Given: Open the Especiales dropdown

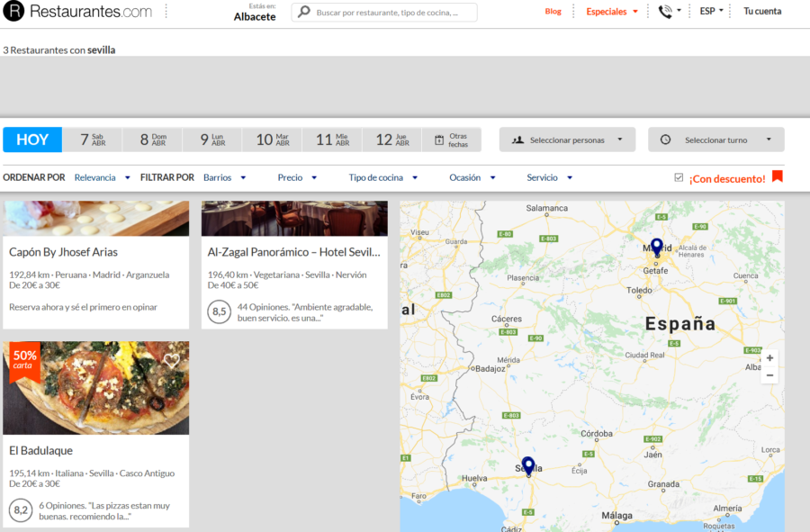Looking at the screenshot, I should pyautogui.click(x=612, y=12).
